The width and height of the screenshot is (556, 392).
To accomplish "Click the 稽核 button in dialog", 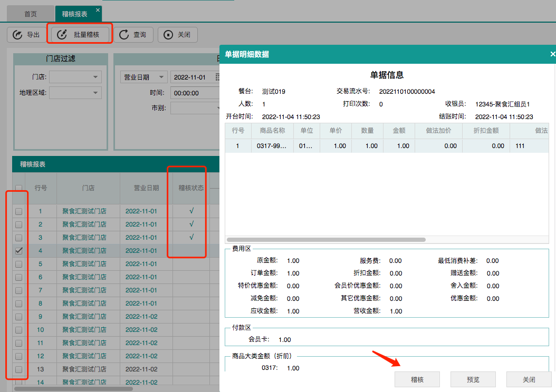I will pyautogui.click(x=417, y=379).
